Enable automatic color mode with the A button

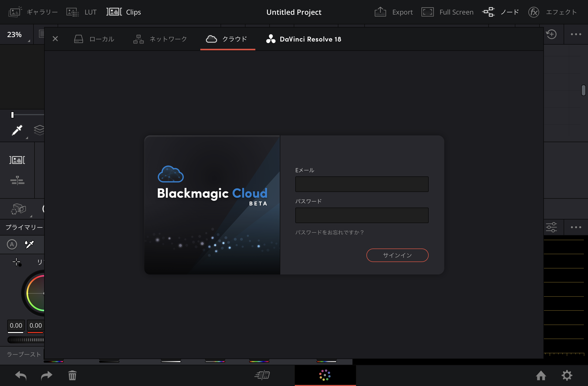tap(12, 244)
